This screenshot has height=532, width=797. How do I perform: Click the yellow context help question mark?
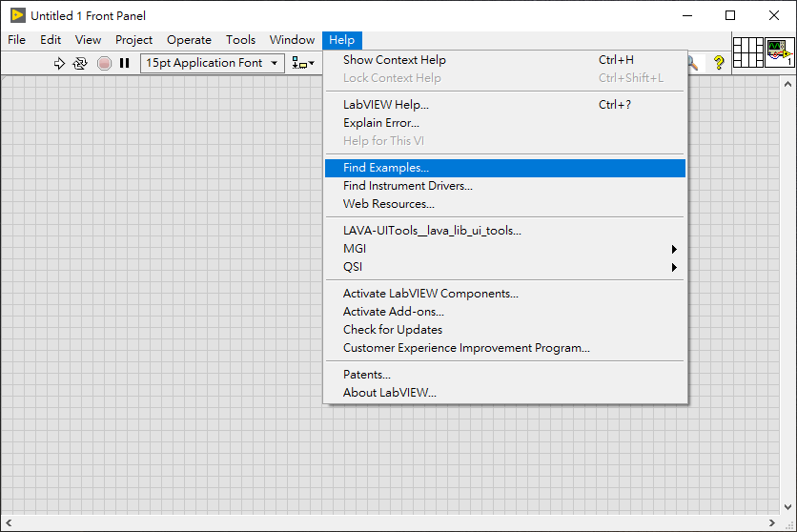[x=718, y=63]
